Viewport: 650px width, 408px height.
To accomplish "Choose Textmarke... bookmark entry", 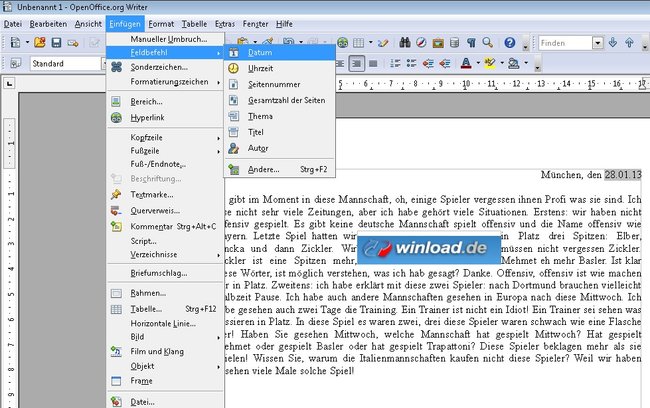I will point(165,194).
